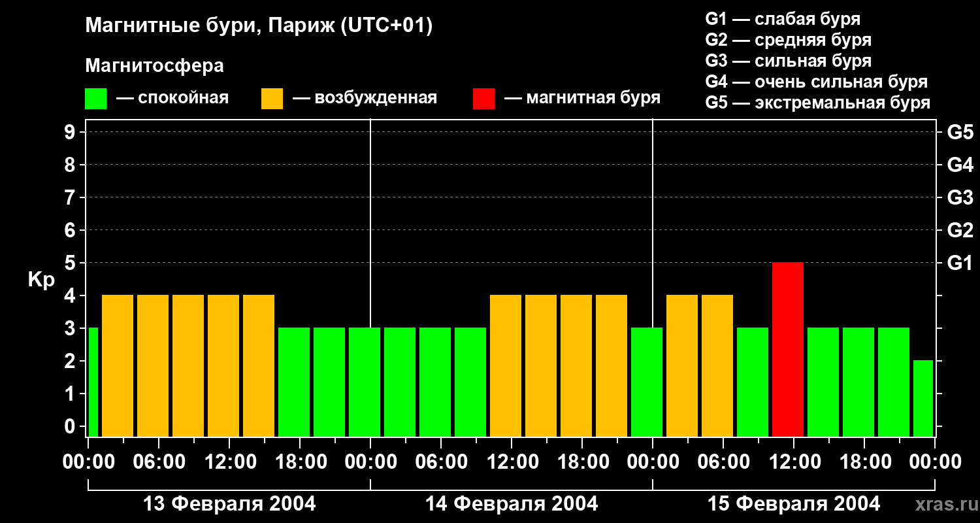Click the 06:00 time label above 15 Февраля
Viewport: 980px width, 523px height.
pyautogui.click(x=723, y=462)
